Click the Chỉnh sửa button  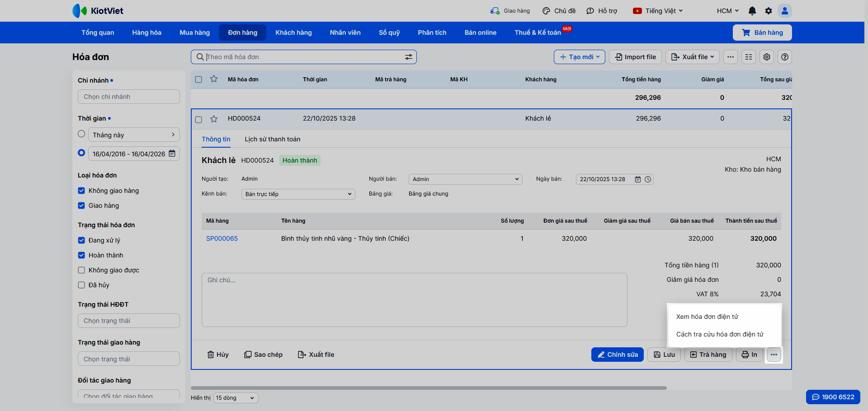[617, 355]
